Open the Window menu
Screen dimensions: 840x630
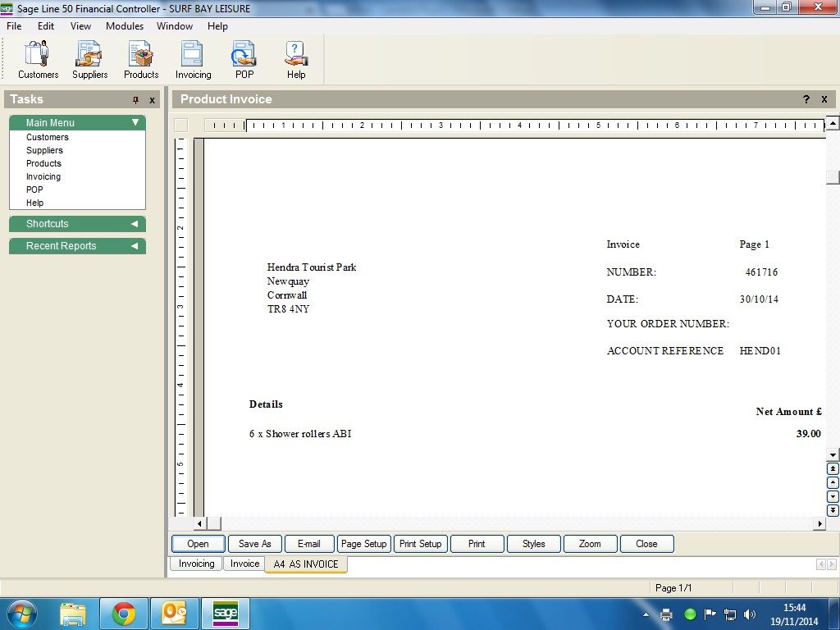coord(174,26)
